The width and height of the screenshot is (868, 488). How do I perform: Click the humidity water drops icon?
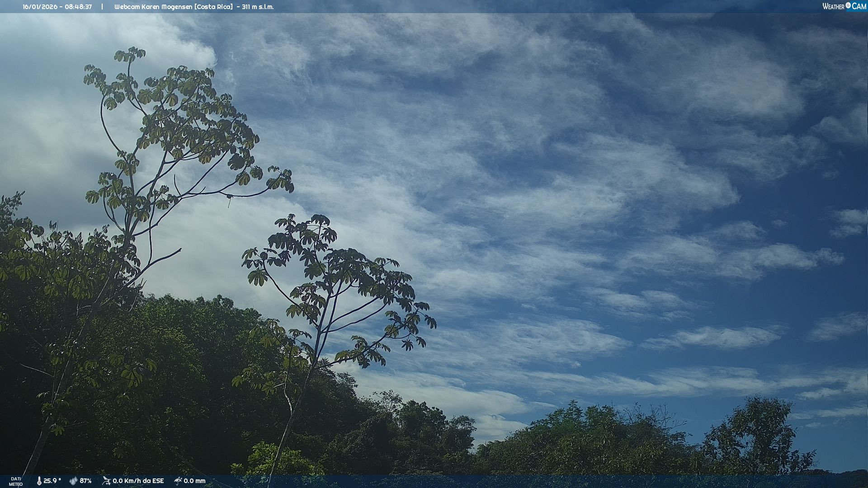click(x=73, y=481)
